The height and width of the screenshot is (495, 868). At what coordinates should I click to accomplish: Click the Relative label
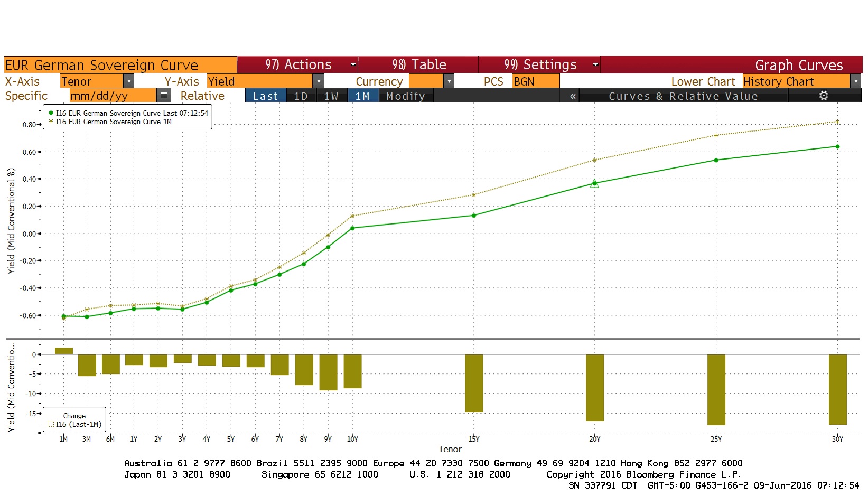[x=202, y=96]
